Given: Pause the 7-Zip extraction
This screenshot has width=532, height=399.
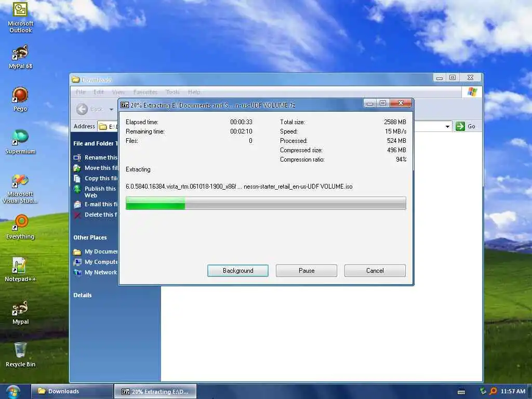Looking at the screenshot, I should [x=307, y=271].
